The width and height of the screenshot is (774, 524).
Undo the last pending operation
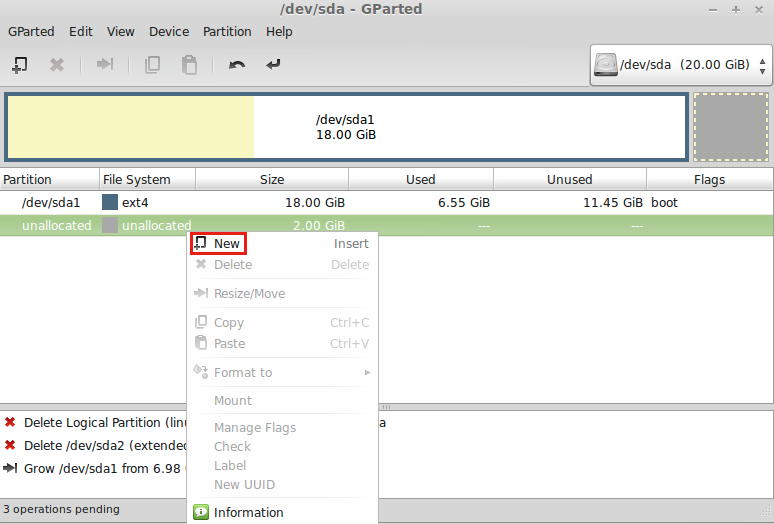237,65
